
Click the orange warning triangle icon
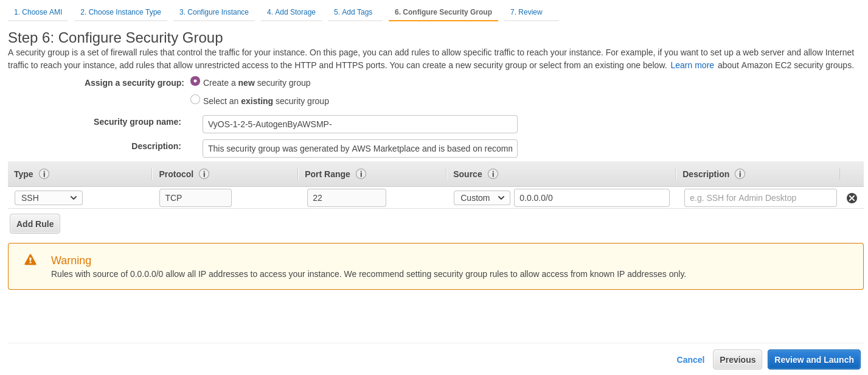(x=30, y=259)
